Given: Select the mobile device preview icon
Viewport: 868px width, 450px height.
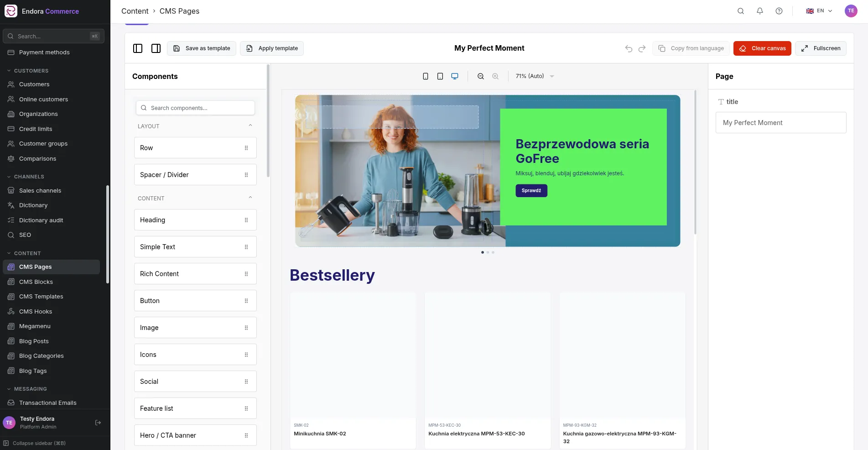Looking at the screenshot, I should (x=426, y=76).
